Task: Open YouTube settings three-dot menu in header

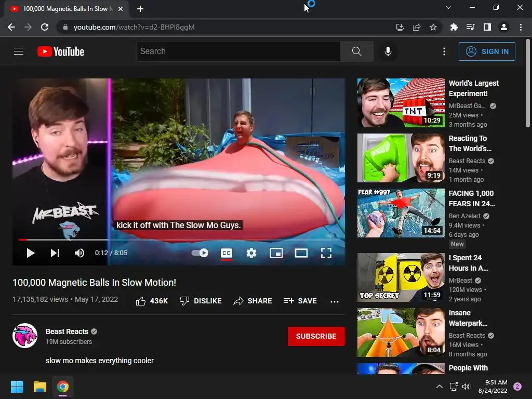Action: (x=444, y=51)
